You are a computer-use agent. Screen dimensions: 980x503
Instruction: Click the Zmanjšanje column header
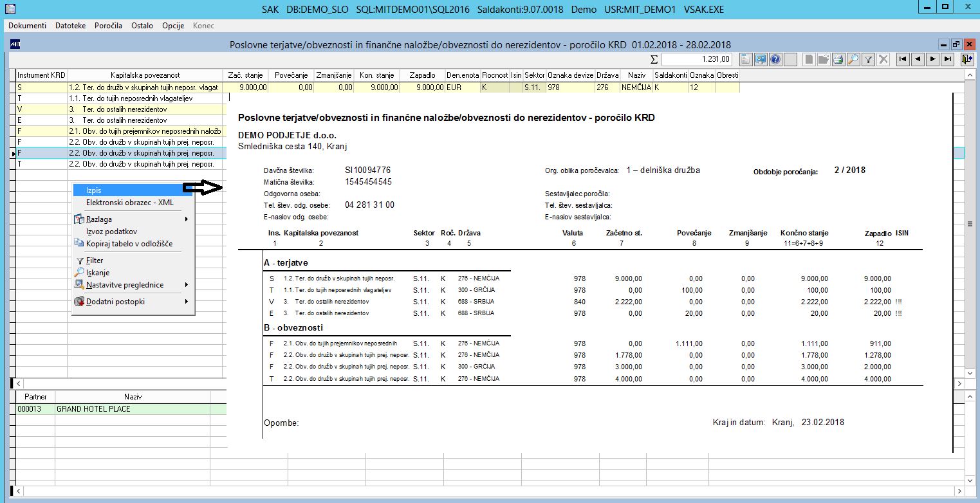(334, 75)
